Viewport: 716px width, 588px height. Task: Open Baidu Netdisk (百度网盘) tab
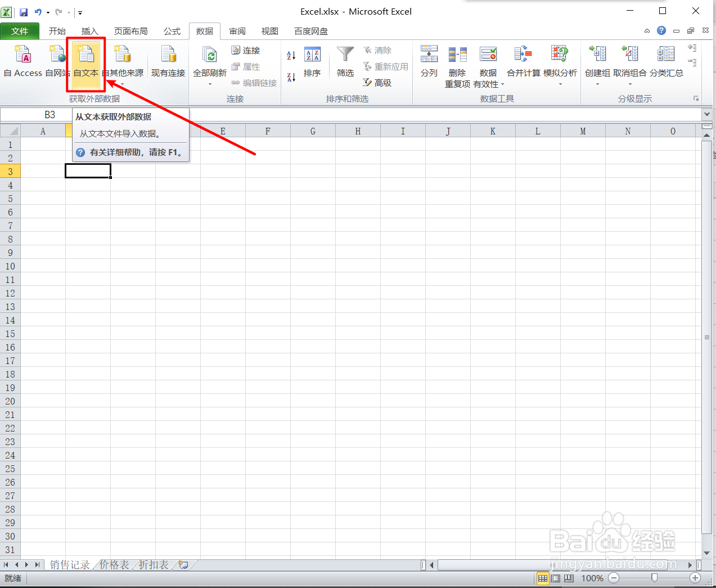311,32
